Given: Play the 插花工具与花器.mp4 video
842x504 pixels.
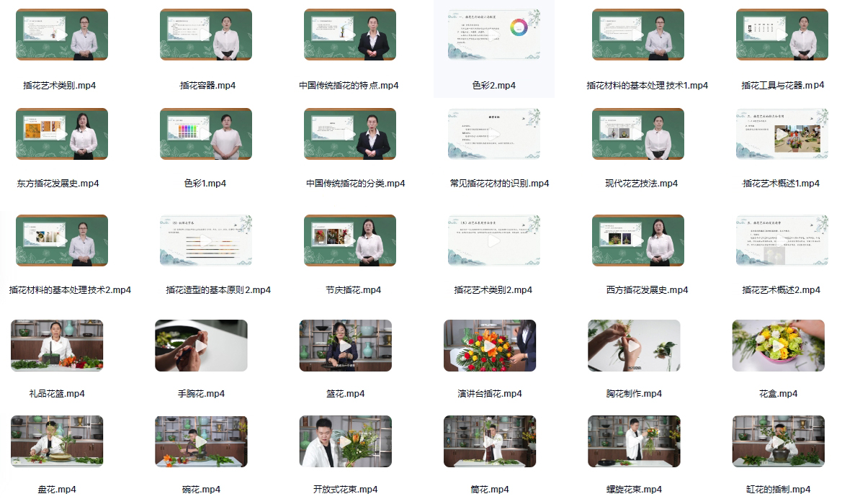Looking at the screenshot, I should tap(782, 35).
